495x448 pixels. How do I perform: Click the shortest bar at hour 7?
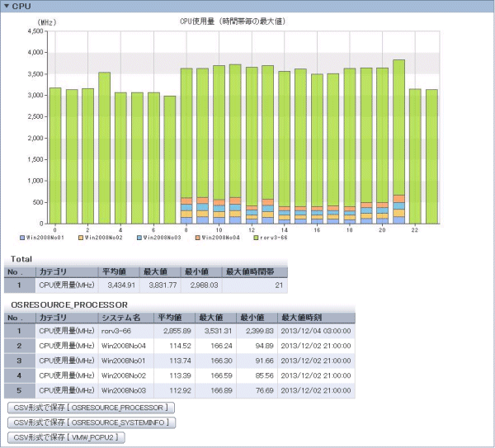pyautogui.click(x=169, y=159)
